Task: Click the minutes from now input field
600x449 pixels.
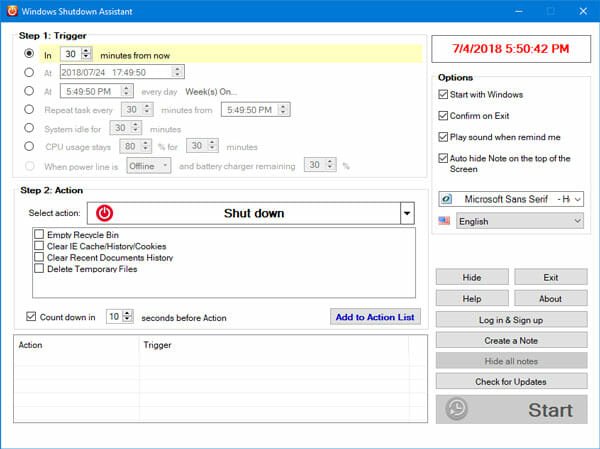Action: pos(70,53)
